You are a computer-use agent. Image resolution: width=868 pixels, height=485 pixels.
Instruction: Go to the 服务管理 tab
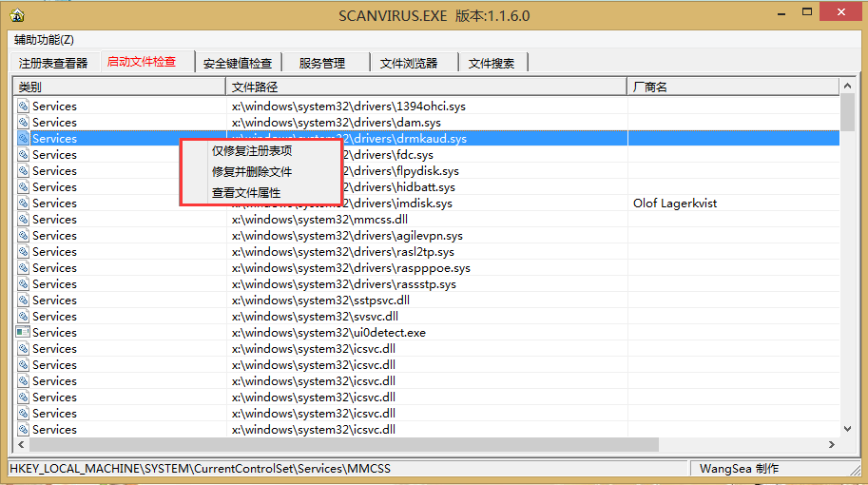[x=321, y=63]
